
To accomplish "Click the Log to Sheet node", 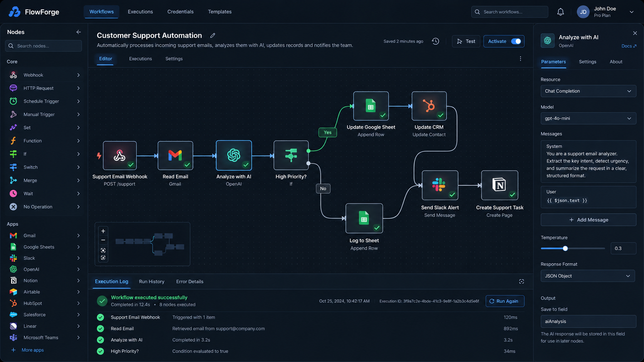I will (x=364, y=218).
